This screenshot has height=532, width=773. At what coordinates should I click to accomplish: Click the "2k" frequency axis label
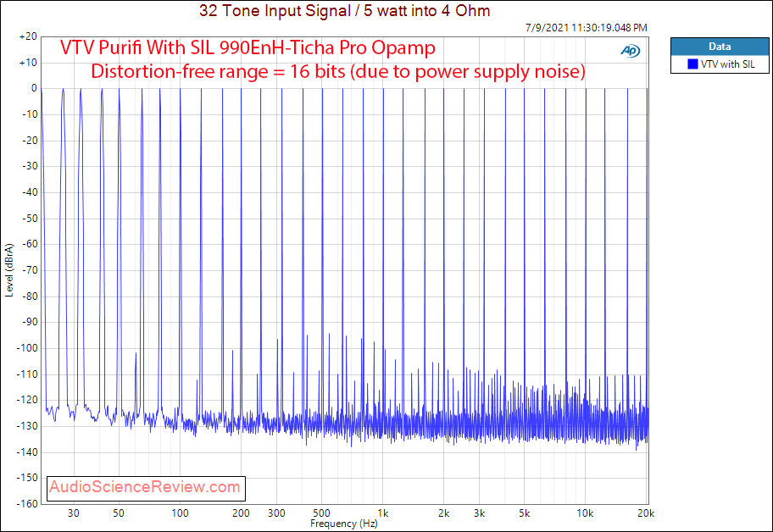click(x=443, y=513)
